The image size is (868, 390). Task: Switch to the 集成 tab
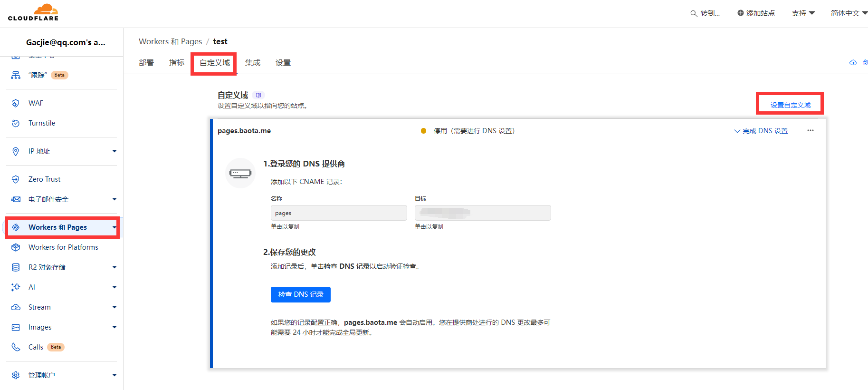pyautogui.click(x=253, y=63)
